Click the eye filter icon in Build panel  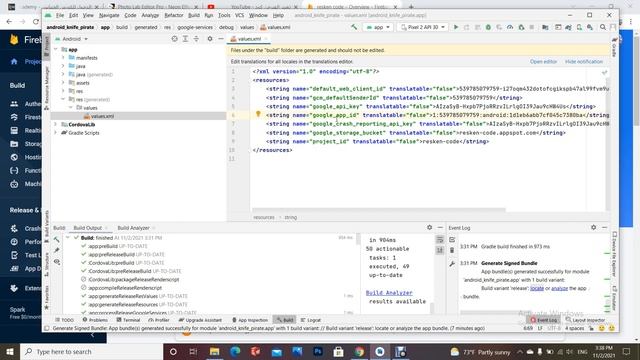57,262
